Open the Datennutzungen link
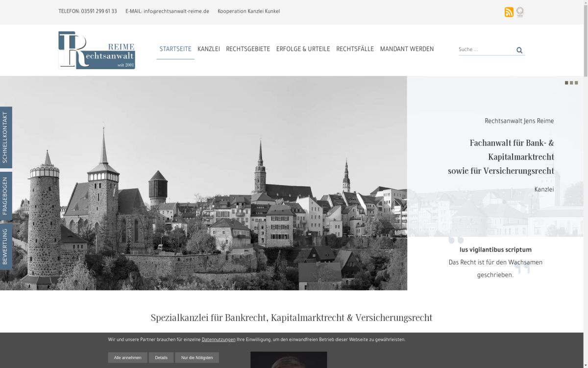The width and height of the screenshot is (588, 368). (218, 339)
